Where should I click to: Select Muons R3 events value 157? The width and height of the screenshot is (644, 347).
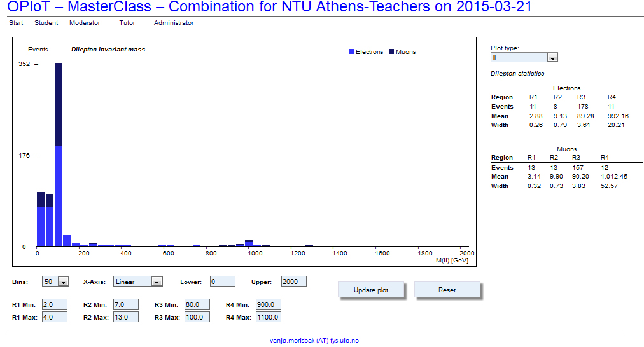[x=578, y=167]
